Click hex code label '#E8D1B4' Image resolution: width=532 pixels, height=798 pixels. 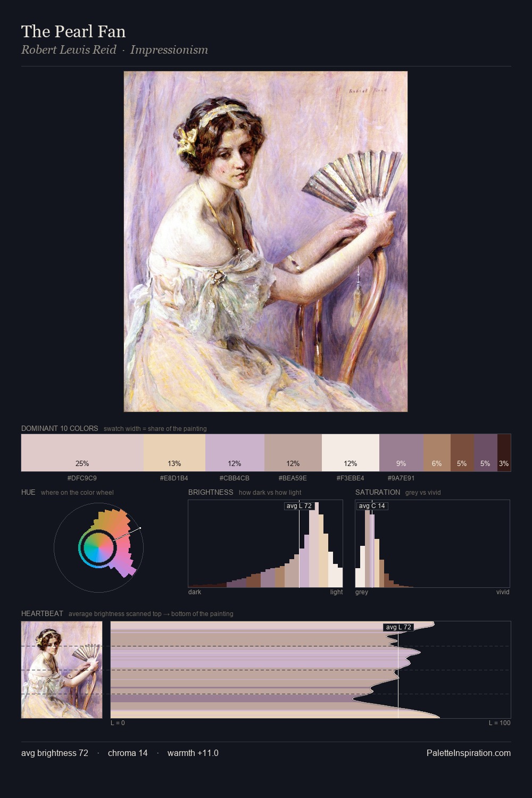pos(174,478)
